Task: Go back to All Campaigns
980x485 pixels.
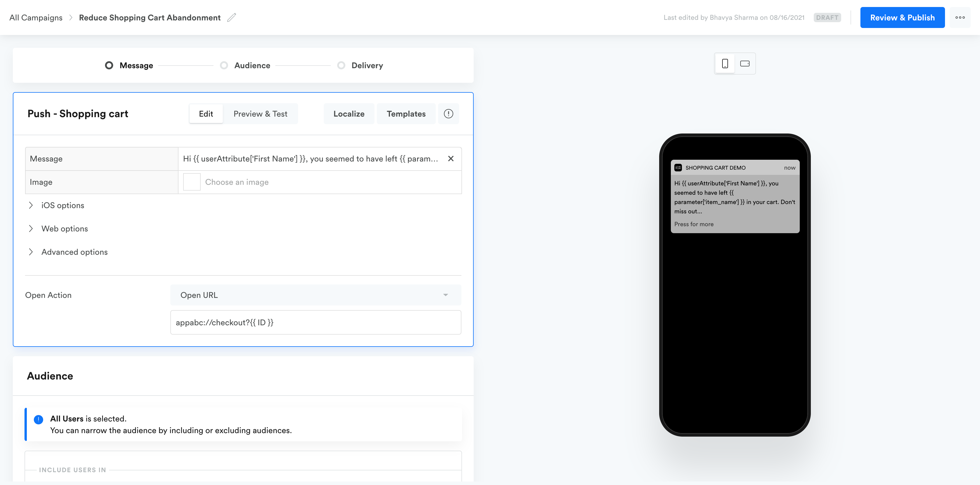Action: pos(36,17)
